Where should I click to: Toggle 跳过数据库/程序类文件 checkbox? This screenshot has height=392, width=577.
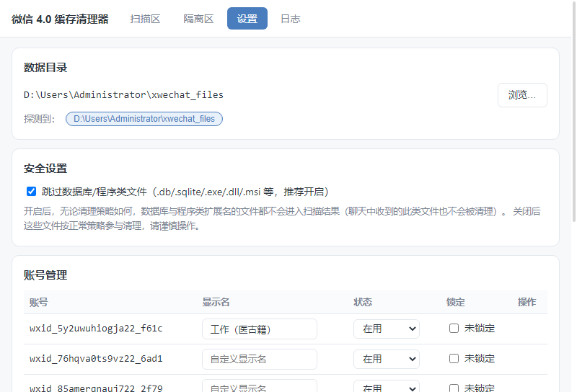point(31,191)
